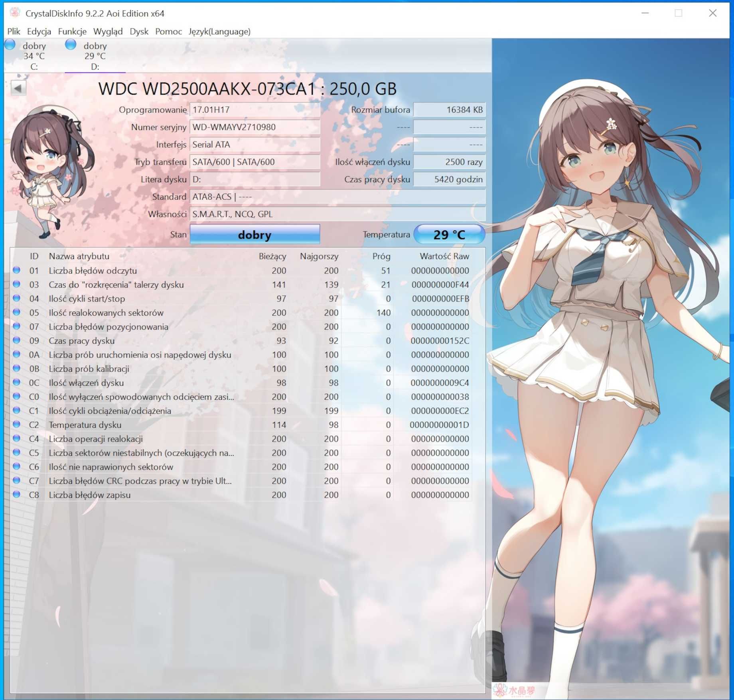Click the Interfejs field Serial ATA
The image size is (734, 700).
point(255,144)
